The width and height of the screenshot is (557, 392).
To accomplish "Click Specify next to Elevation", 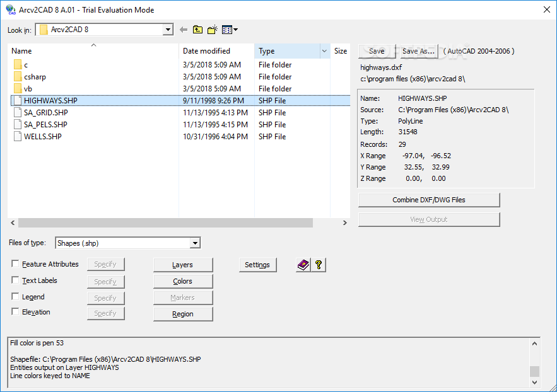I will point(105,313).
